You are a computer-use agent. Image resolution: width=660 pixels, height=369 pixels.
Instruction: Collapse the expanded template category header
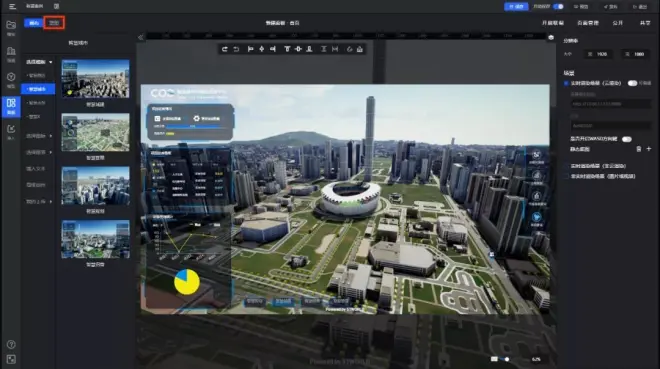(39, 62)
